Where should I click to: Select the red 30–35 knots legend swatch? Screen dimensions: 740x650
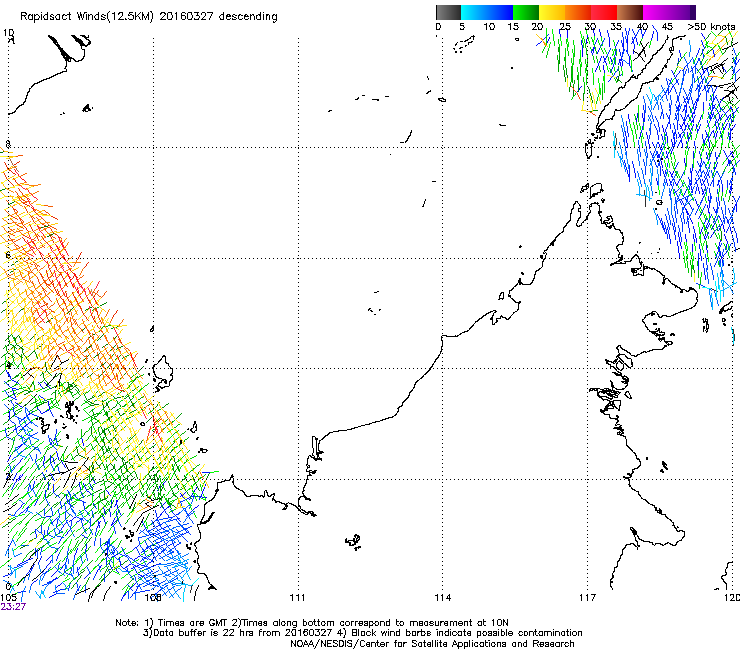(604, 12)
